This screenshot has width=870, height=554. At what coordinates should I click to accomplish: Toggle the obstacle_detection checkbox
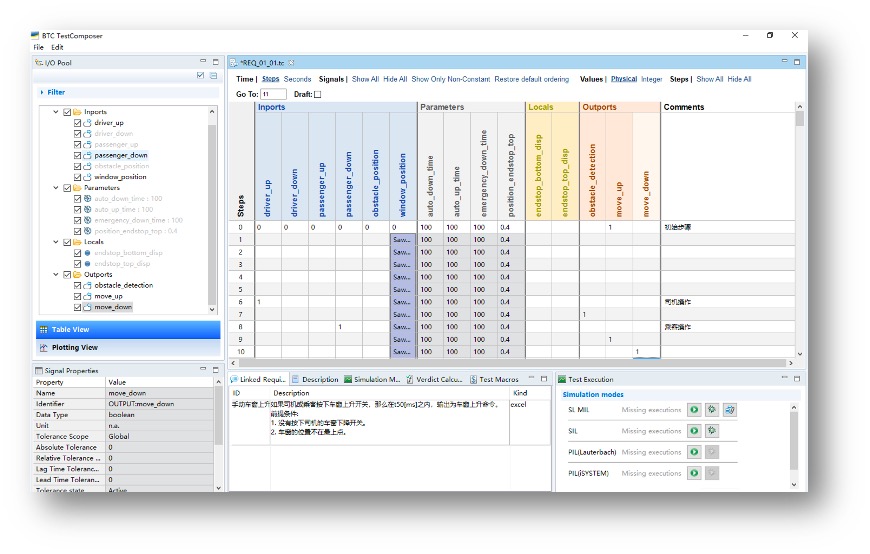(78, 285)
